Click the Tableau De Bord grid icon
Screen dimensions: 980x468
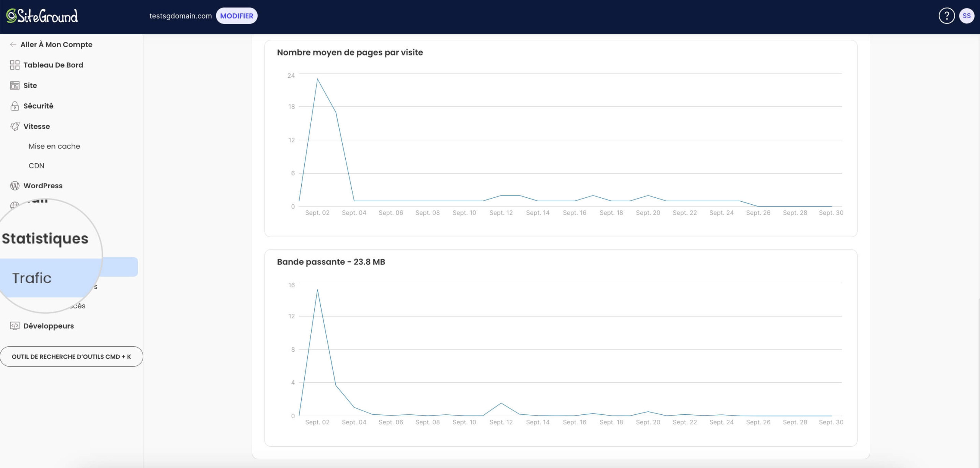click(15, 65)
